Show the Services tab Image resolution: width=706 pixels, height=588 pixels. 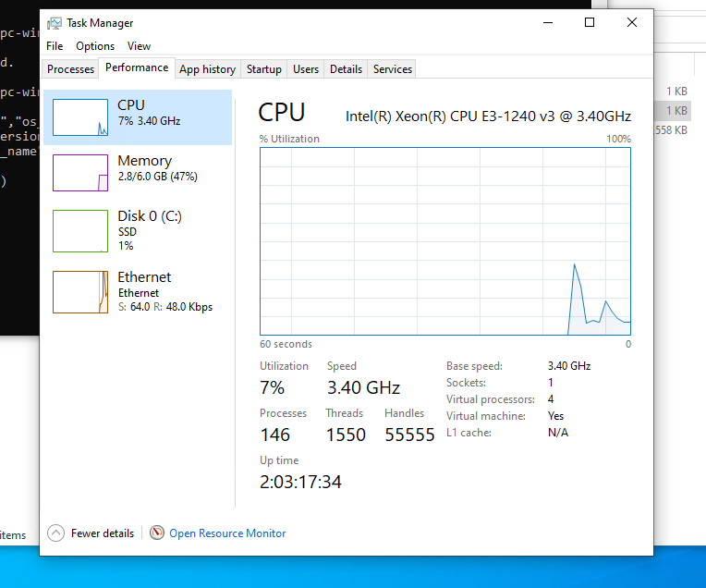point(392,69)
